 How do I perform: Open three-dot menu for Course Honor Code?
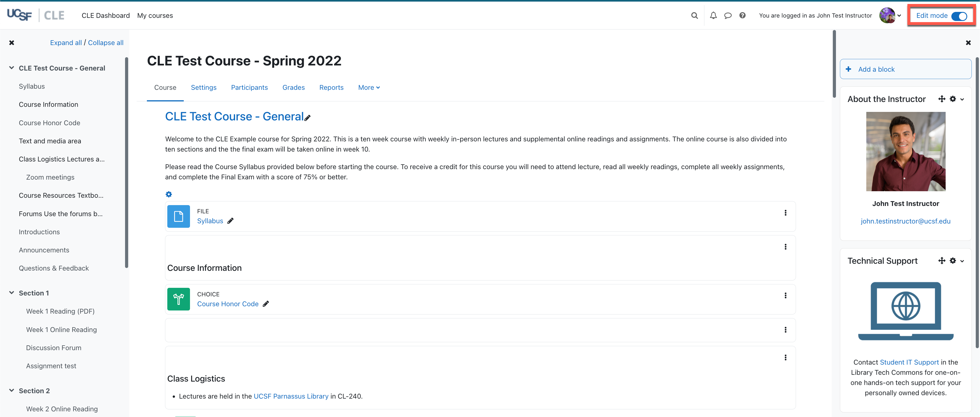(x=785, y=296)
